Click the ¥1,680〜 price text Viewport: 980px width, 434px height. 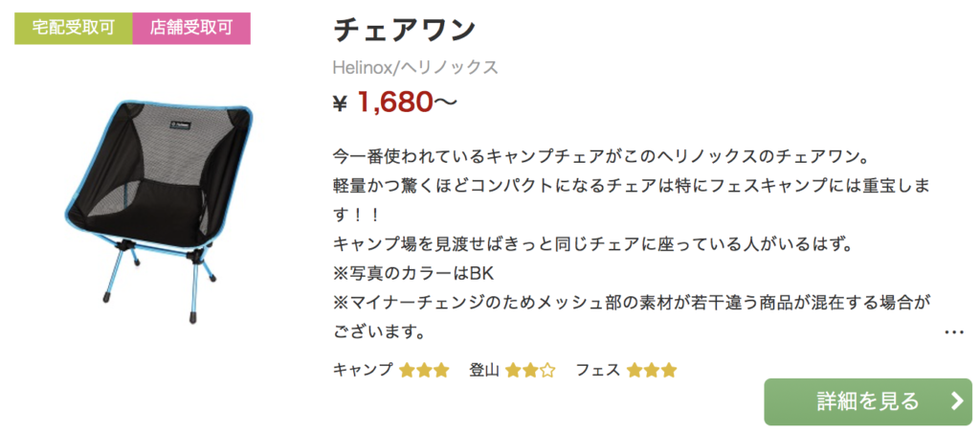395,103
